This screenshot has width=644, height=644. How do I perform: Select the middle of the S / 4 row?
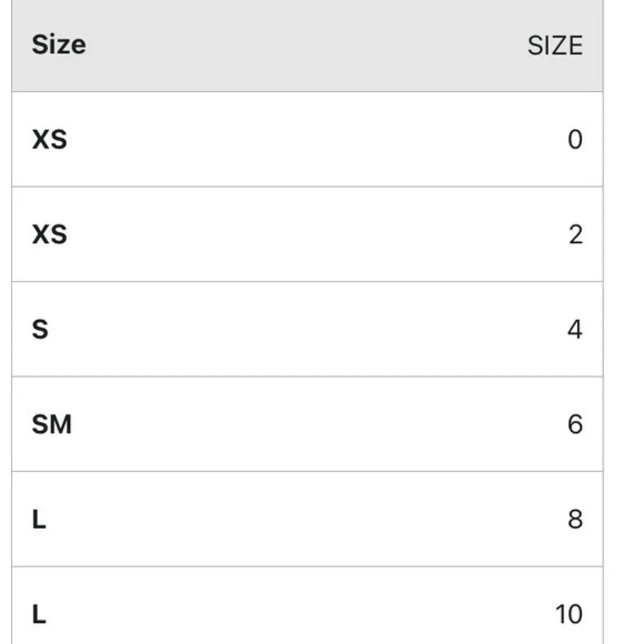tap(307, 329)
